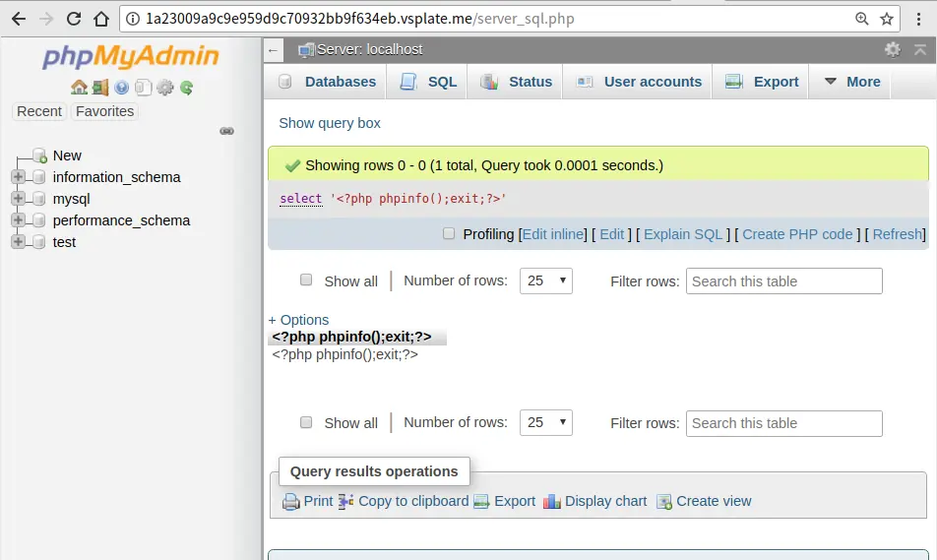Click the link-with-main-panel chain icon

click(x=227, y=131)
